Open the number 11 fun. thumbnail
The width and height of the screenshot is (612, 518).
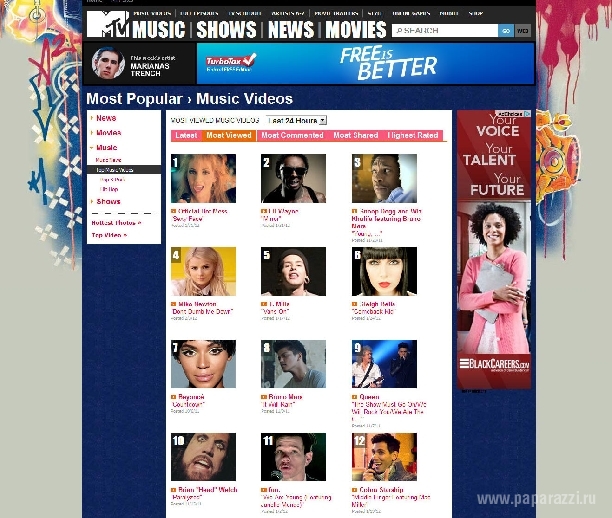coord(293,457)
